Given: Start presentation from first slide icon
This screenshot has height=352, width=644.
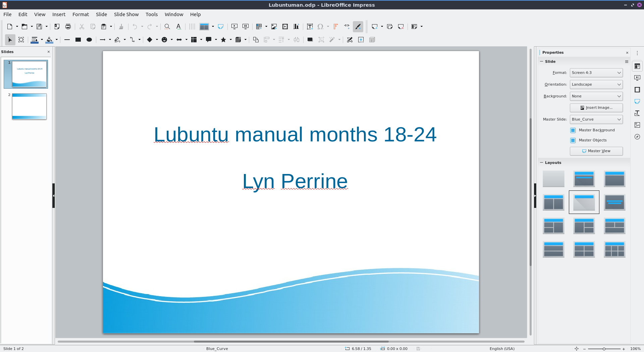Looking at the screenshot, I should 234,27.
